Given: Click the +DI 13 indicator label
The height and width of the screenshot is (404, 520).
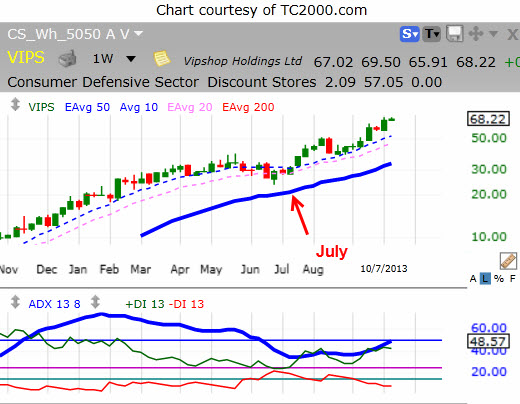Looking at the screenshot, I should [x=145, y=304].
